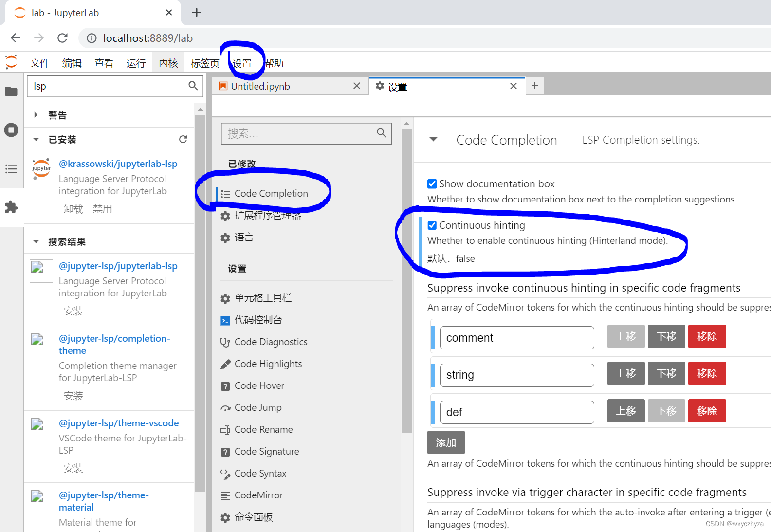771x532 pixels.
Task: Collapse the 搜索结果 section
Action: [36, 241]
